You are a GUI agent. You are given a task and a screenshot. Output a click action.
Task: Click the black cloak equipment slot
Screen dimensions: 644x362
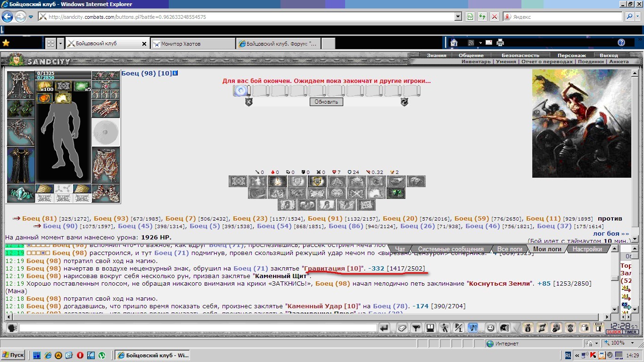coord(20,165)
